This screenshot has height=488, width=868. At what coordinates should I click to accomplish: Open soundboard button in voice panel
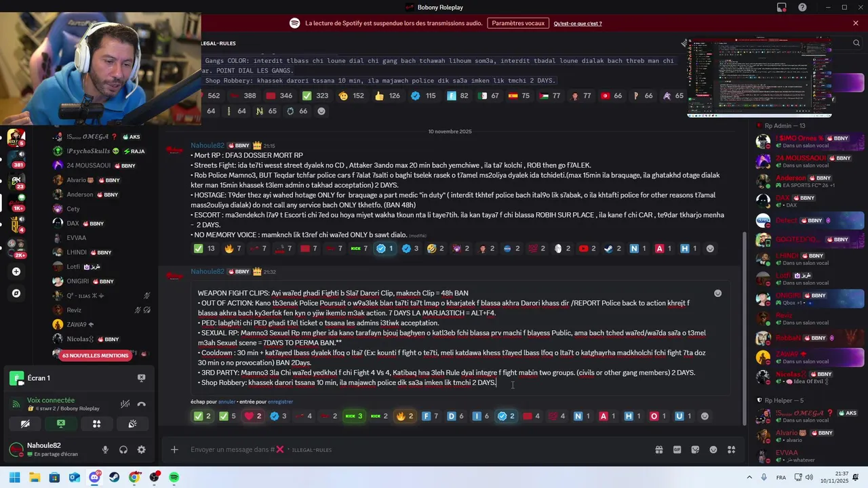click(132, 424)
